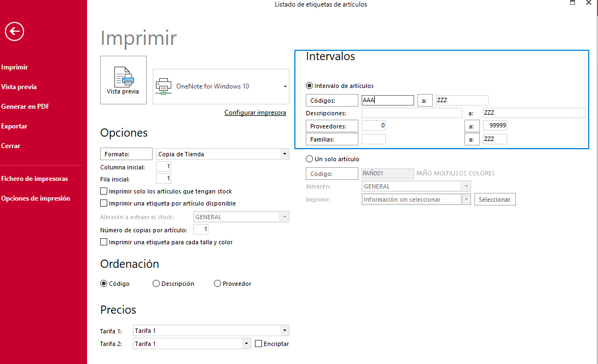598x364 pixels.
Task: Click the Proveedores lookup button
Action: [x=332, y=126]
